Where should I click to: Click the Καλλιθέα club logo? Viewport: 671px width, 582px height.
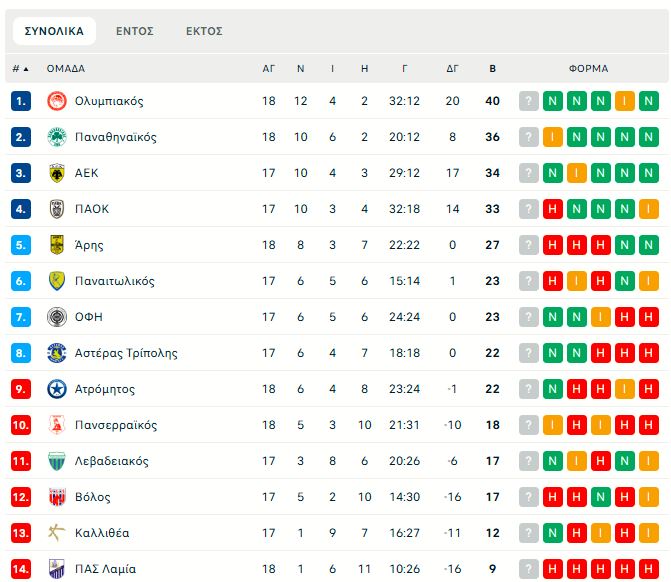point(56,533)
